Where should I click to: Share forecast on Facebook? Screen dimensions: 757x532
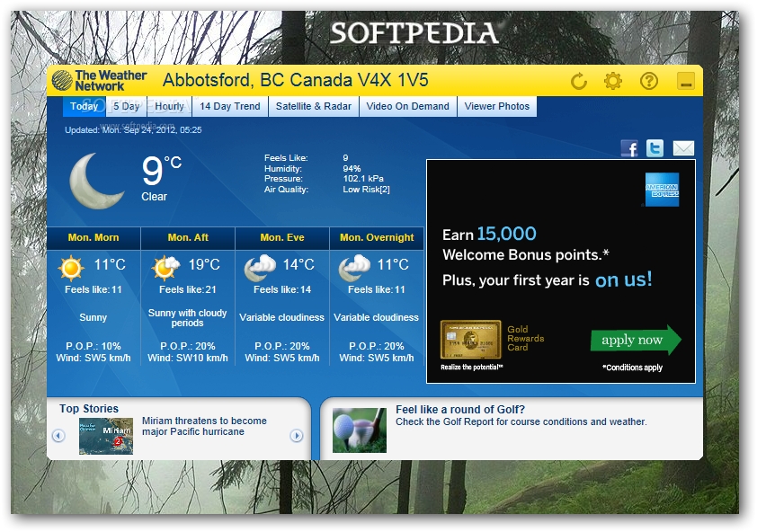pos(629,148)
